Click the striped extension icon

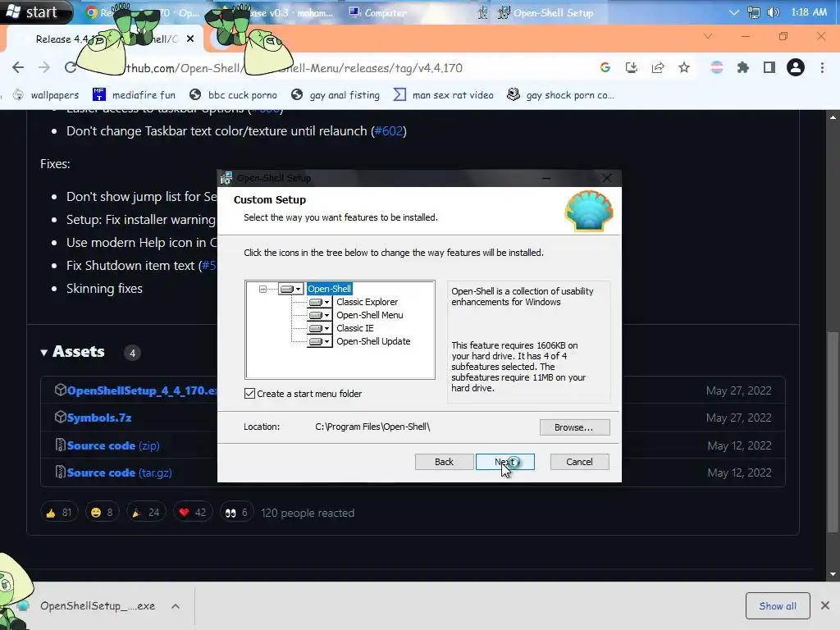click(717, 67)
